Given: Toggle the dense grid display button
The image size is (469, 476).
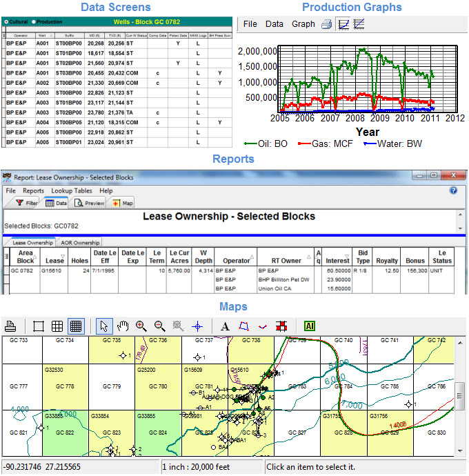Looking at the screenshot, I should coord(76,326).
